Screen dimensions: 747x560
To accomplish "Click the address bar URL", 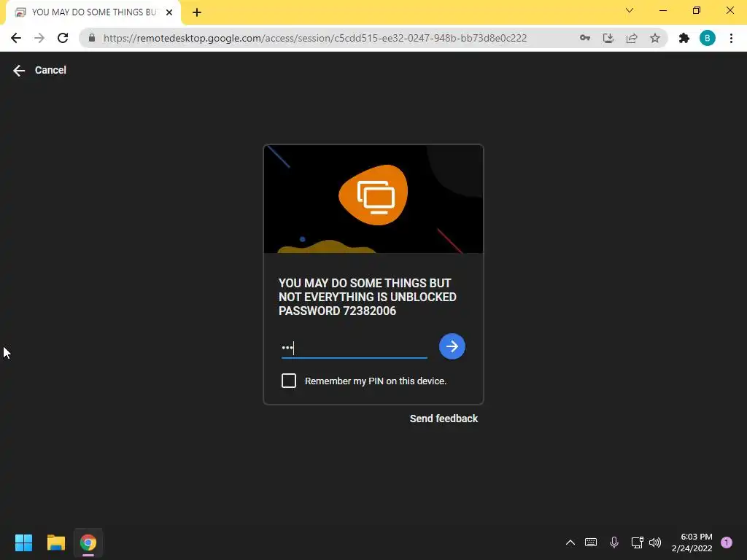I will pyautogui.click(x=315, y=38).
